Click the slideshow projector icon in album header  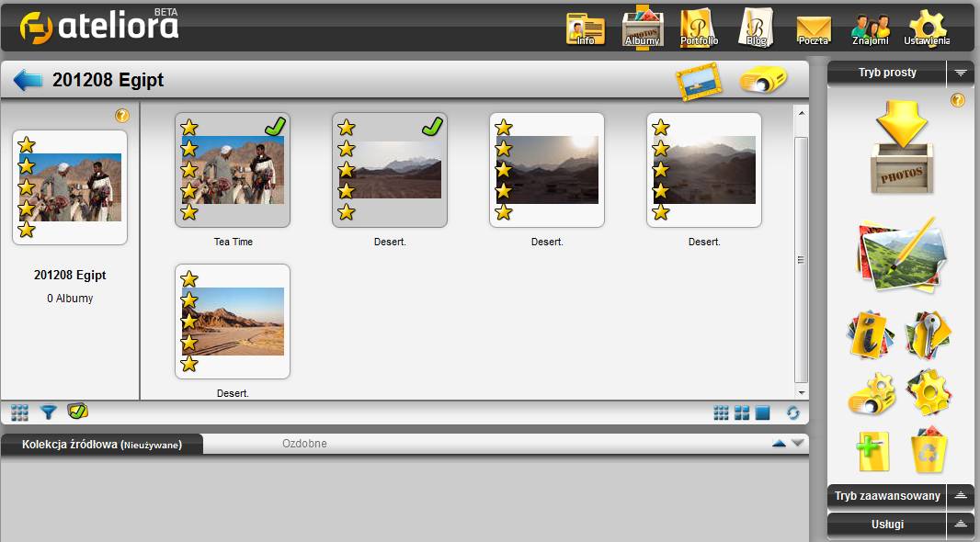point(763,81)
